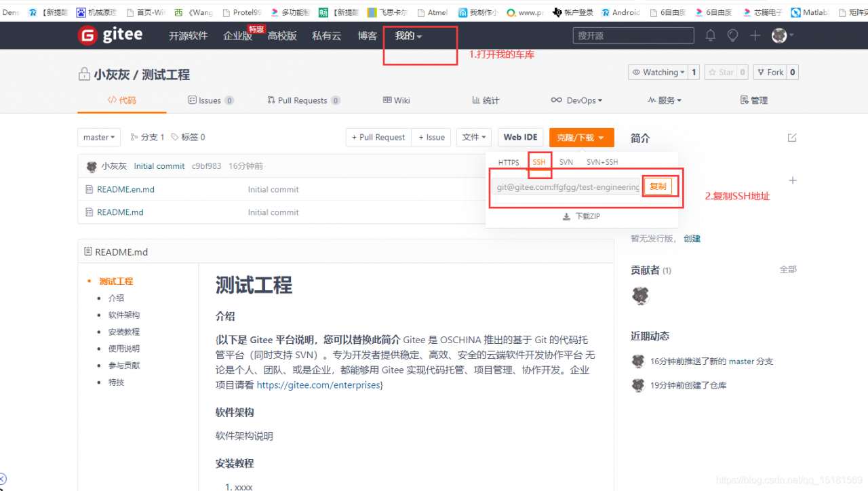Click the 分支 1 branches link
The width and height of the screenshot is (868, 491).
coord(147,137)
